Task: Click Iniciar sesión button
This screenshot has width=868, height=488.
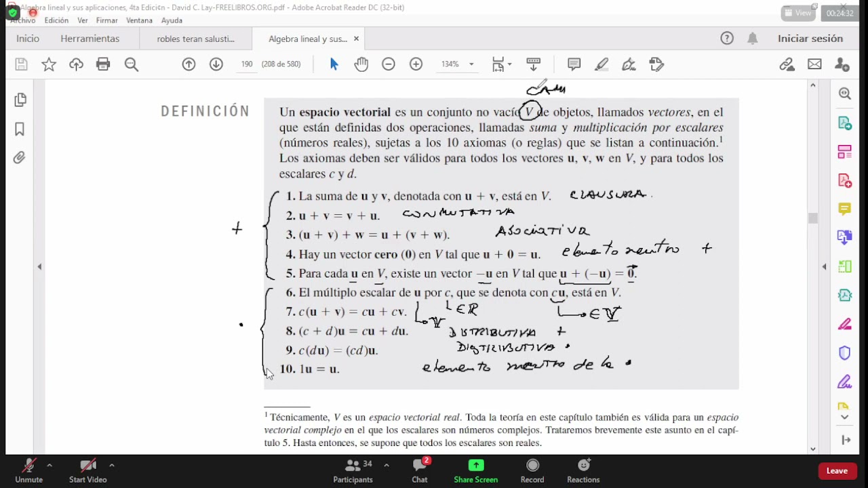Action: pos(810,39)
